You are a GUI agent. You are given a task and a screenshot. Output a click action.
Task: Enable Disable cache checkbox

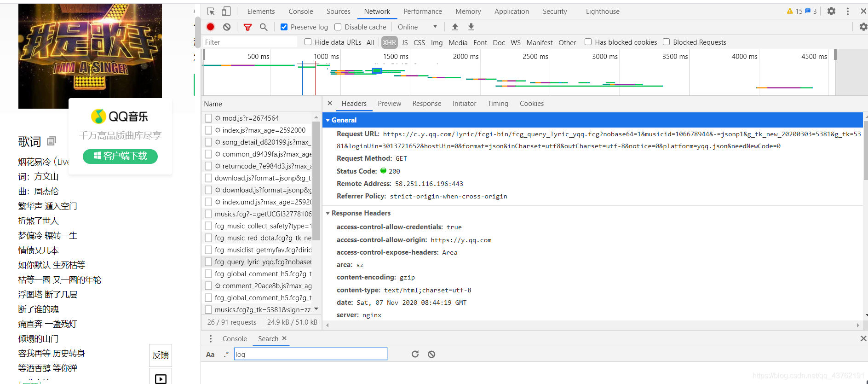pyautogui.click(x=338, y=27)
